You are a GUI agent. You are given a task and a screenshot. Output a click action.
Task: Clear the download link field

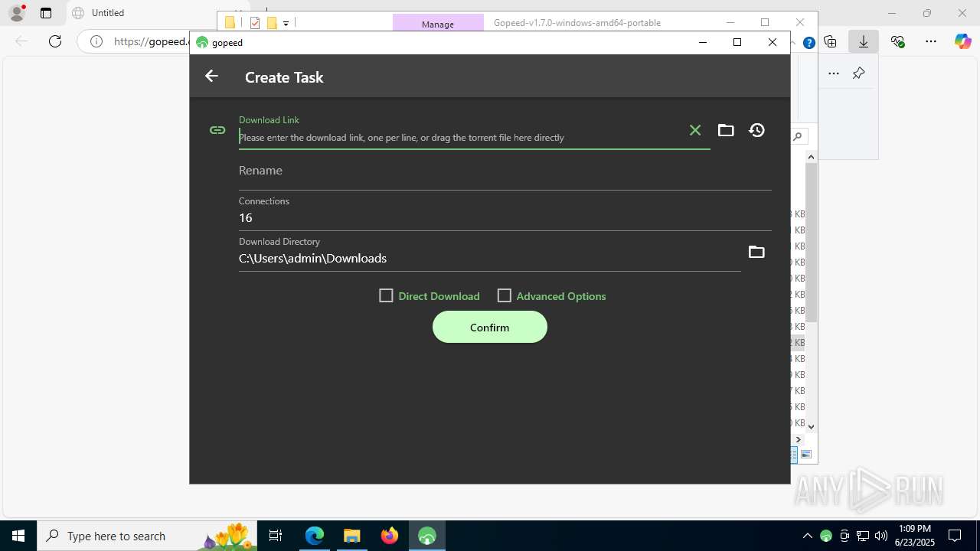coord(694,130)
